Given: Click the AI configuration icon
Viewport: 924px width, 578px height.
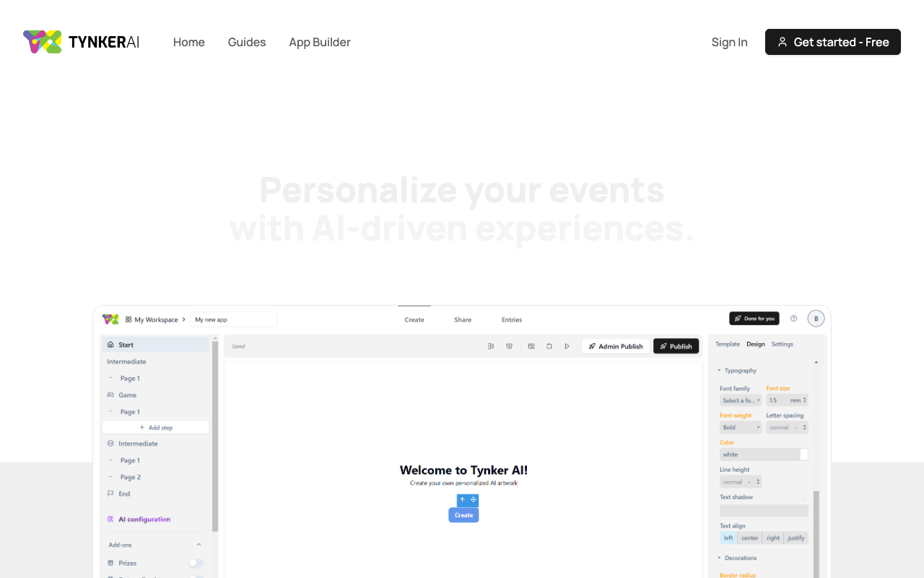Looking at the screenshot, I should (x=110, y=519).
